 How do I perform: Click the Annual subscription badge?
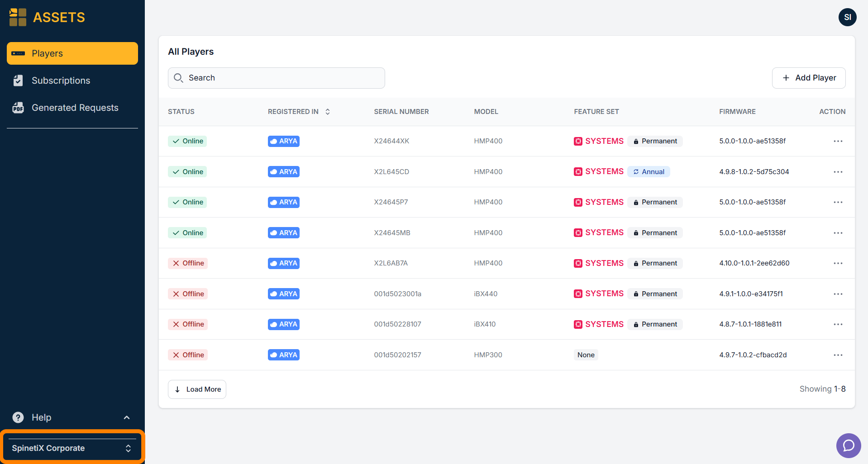[x=649, y=172]
